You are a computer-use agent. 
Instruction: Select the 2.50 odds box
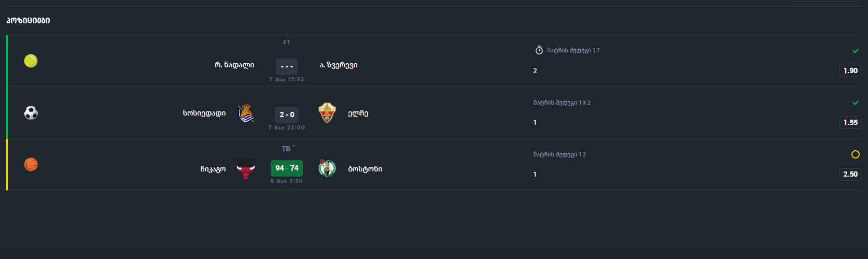coord(850,175)
